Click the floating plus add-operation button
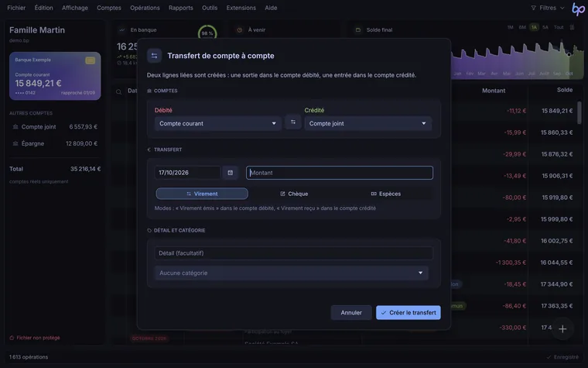588x368 pixels. click(562, 329)
